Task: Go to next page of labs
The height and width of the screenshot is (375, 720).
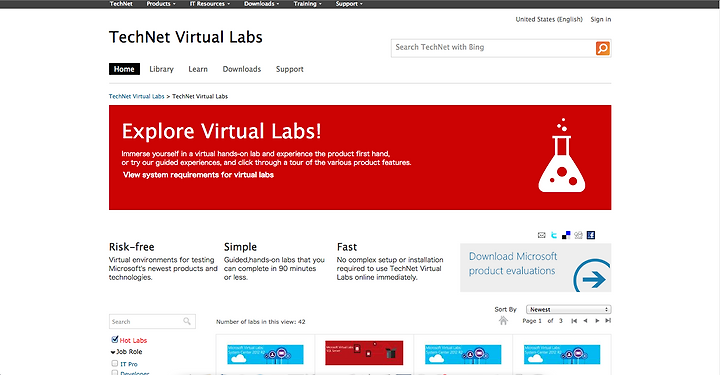Action: click(x=597, y=321)
